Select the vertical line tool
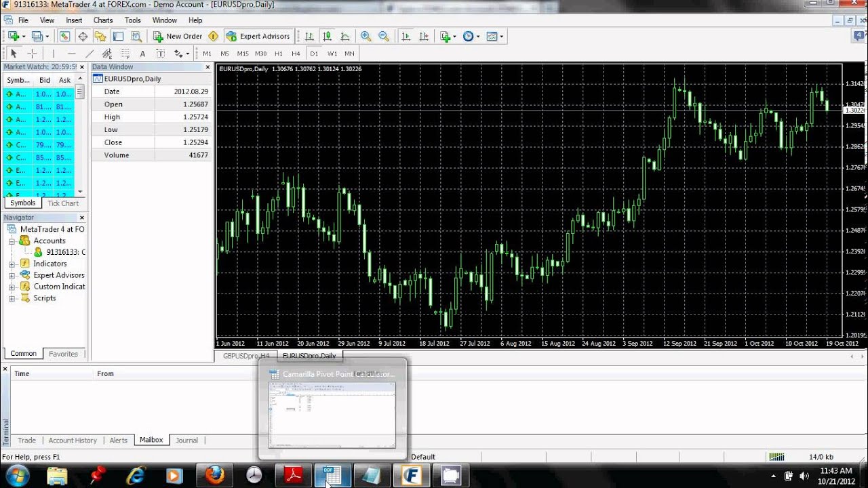868x488 pixels. click(54, 54)
